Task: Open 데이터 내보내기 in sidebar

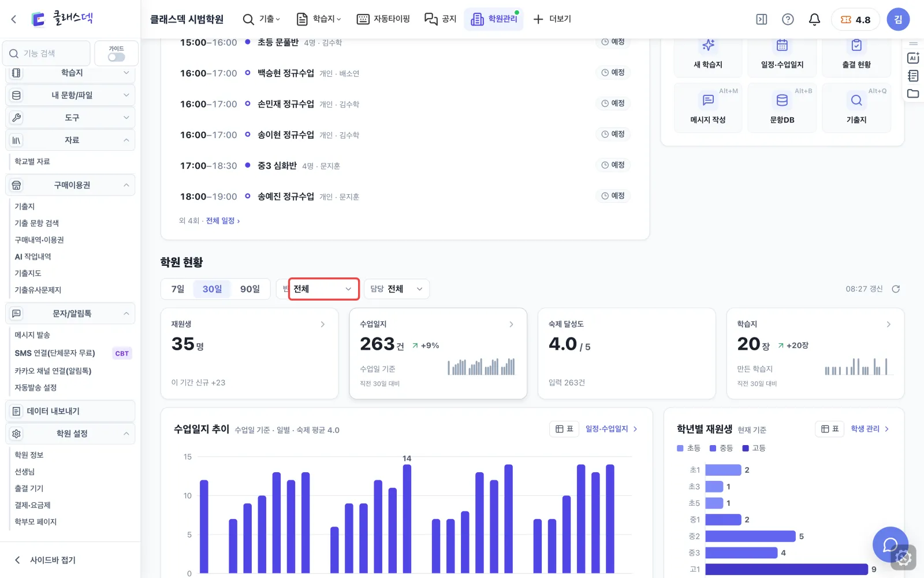Action: 70,412
